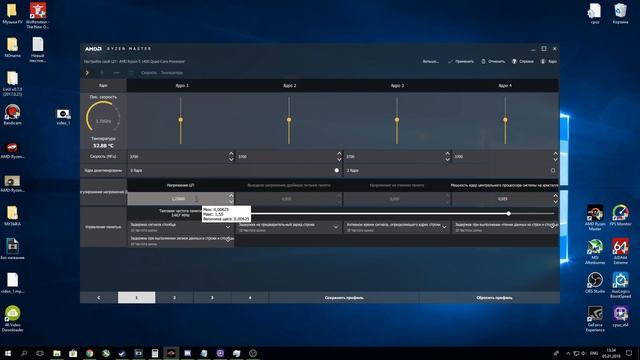Increase CPU voltage with up arrow

click(x=231, y=196)
